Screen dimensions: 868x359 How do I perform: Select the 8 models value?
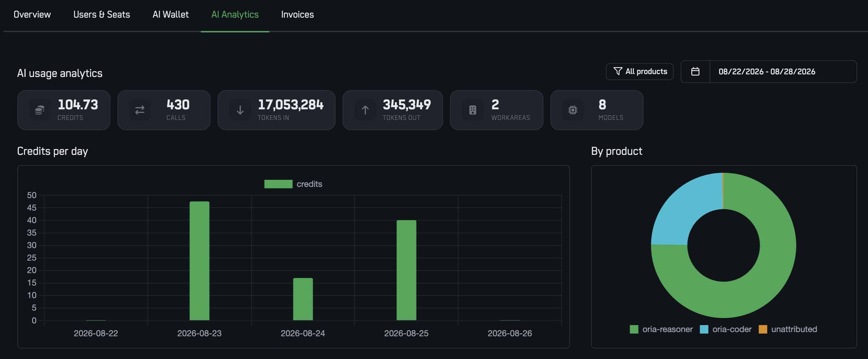(602, 105)
